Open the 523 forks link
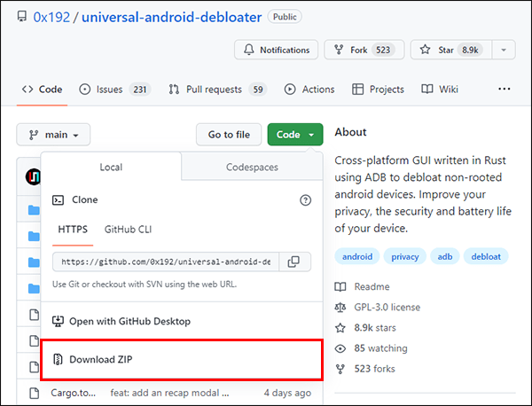 tap(374, 369)
